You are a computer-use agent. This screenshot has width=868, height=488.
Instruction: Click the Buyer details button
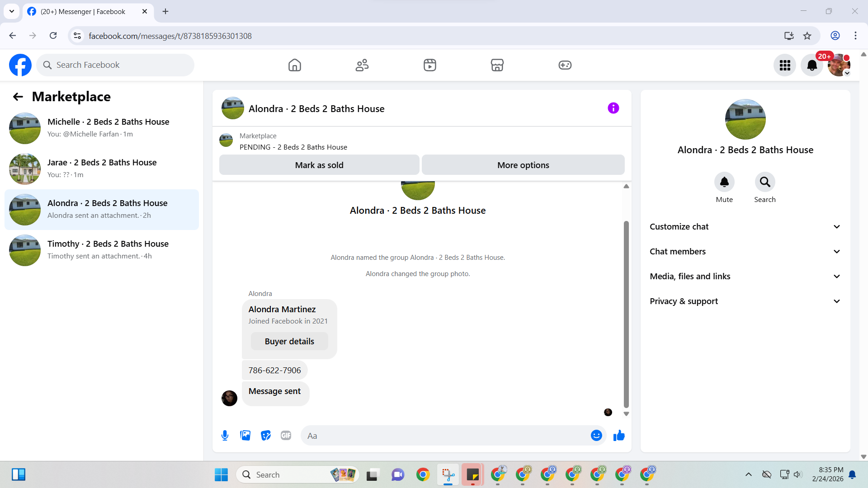[x=289, y=342]
